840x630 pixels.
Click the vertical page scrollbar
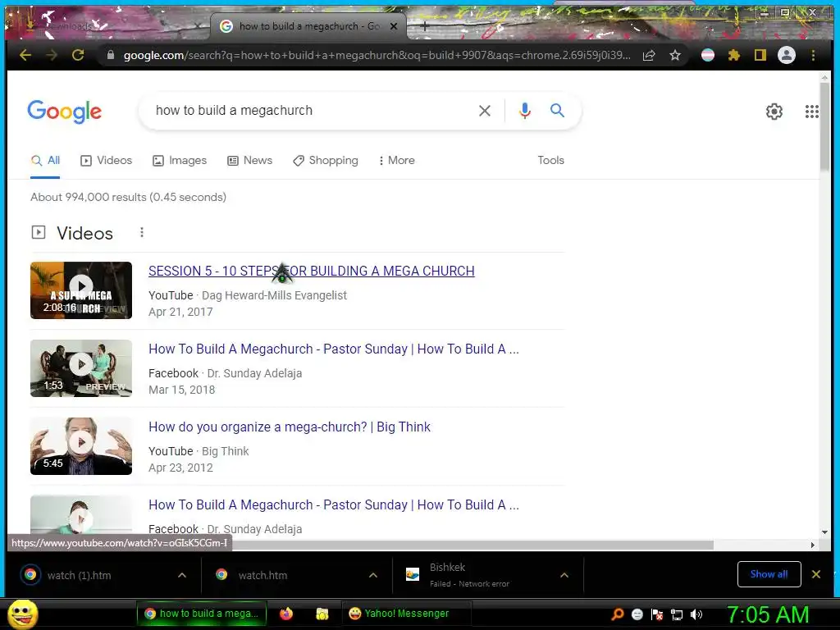824,127
